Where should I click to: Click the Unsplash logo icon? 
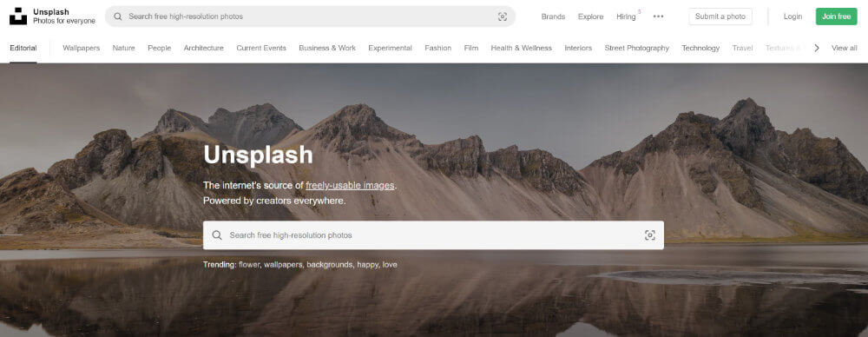(x=18, y=17)
